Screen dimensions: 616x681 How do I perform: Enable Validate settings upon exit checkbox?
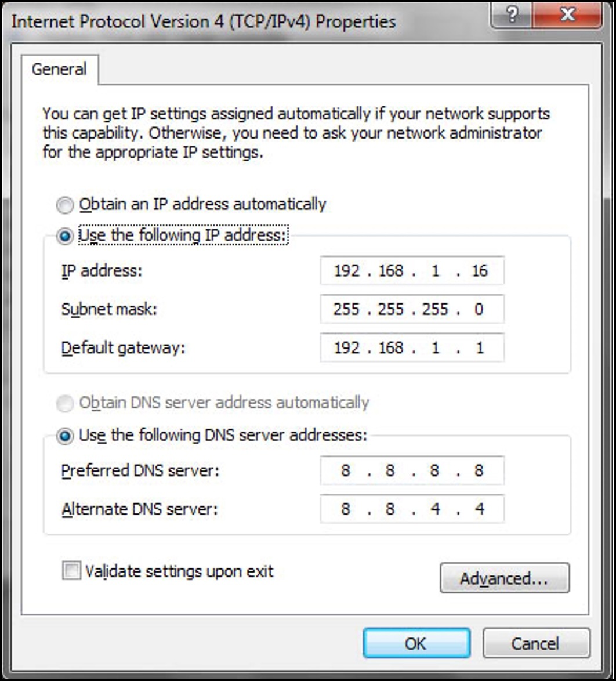tap(71, 571)
